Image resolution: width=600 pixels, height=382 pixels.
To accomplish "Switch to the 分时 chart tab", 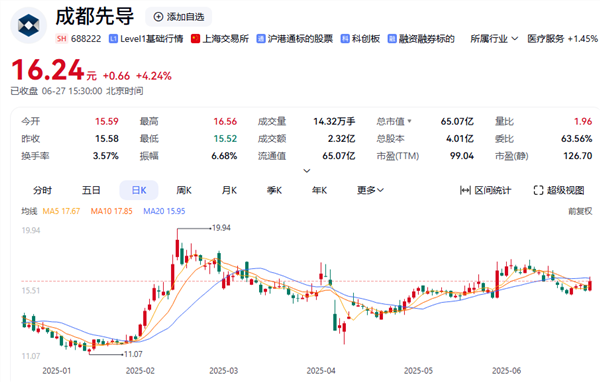I will coord(42,190).
